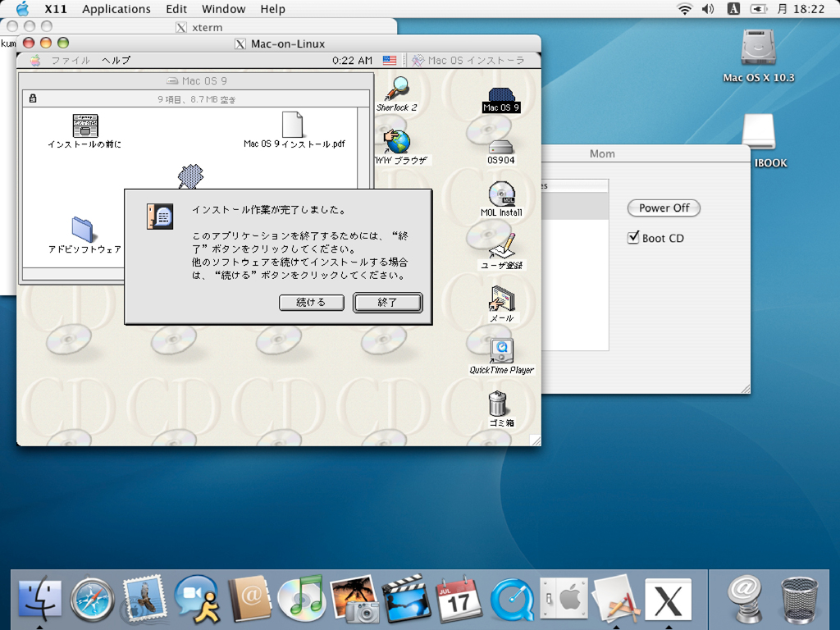
Task: Launch QuickTime Player from the Dock
Action: point(512,599)
